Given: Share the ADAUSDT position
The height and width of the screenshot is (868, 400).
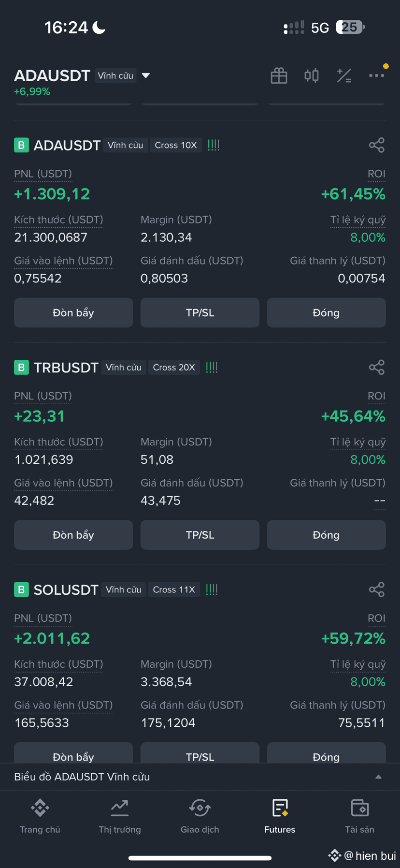Looking at the screenshot, I should (x=377, y=145).
